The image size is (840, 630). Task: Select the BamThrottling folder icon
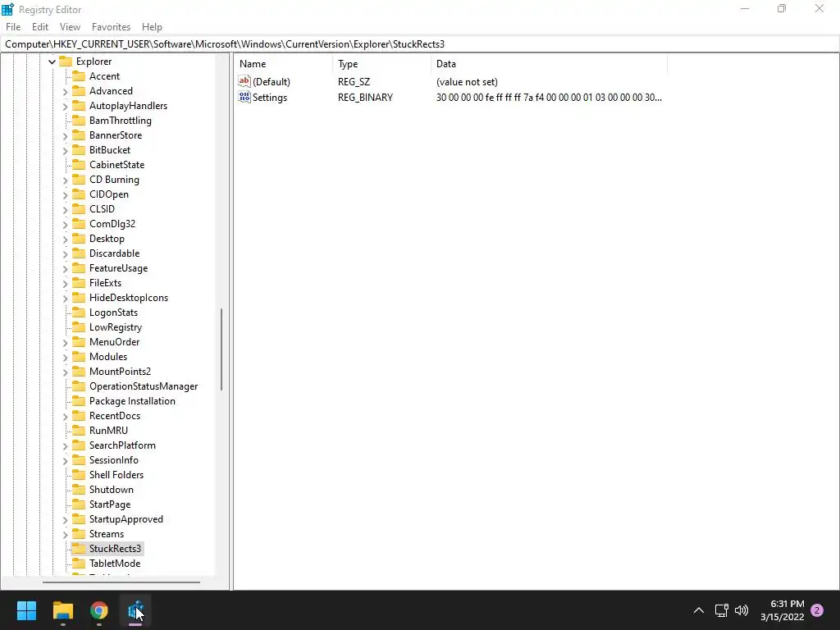pos(79,121)
